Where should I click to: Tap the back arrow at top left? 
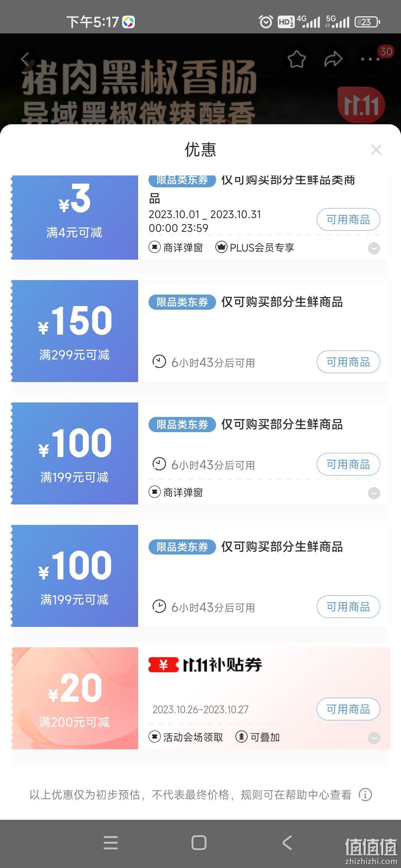[x=25, y=59]
